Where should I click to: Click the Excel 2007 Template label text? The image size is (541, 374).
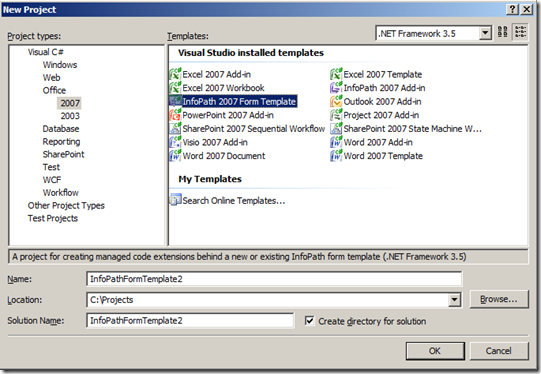click(x=383, y=74)
